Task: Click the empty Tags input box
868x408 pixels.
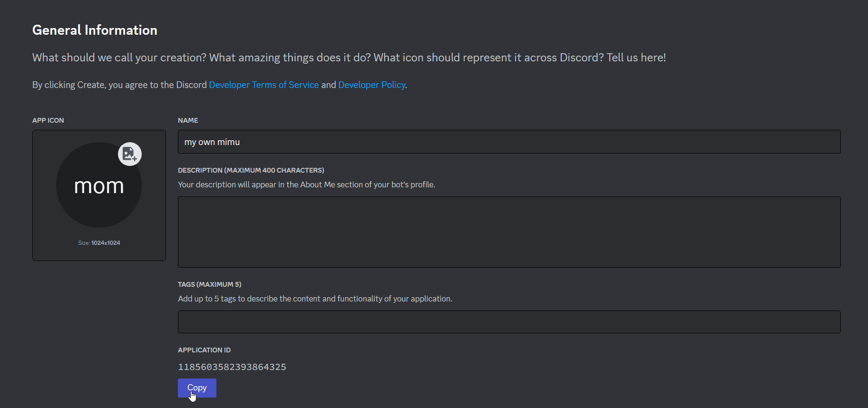Action: pos(509,322)
